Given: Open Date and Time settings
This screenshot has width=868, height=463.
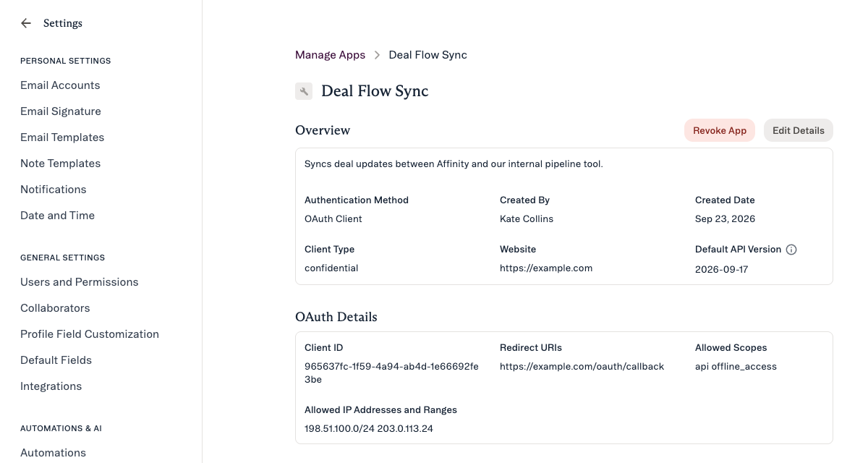Looking at the screenshot, I should [x=57, y=216].
